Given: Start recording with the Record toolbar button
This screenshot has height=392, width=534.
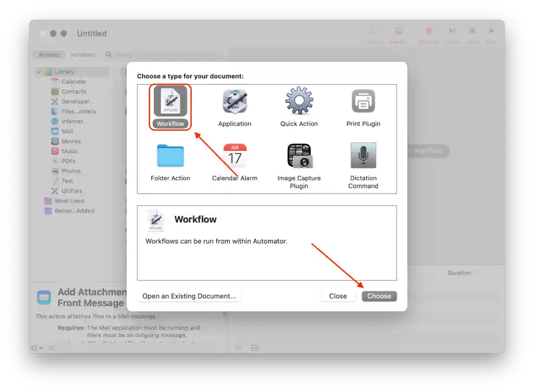Looking at the screenshot, I should coord(429,31).
